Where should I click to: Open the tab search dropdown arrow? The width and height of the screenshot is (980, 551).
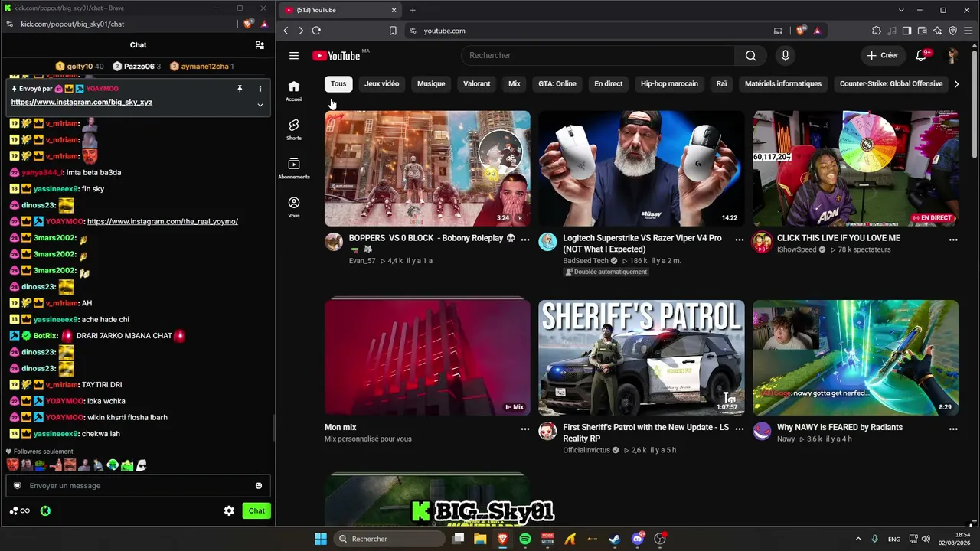pyautogui.click(x=901, y=10)
